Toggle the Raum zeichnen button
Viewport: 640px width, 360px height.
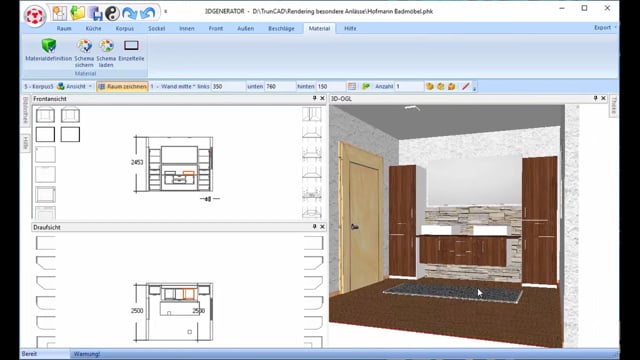[122, 86]
